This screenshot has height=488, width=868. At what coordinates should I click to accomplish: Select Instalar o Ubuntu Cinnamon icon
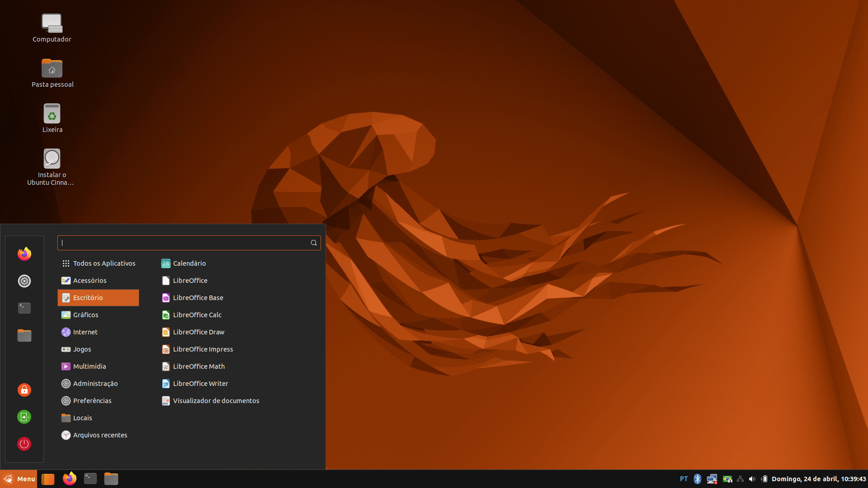[x=52, y=167]
